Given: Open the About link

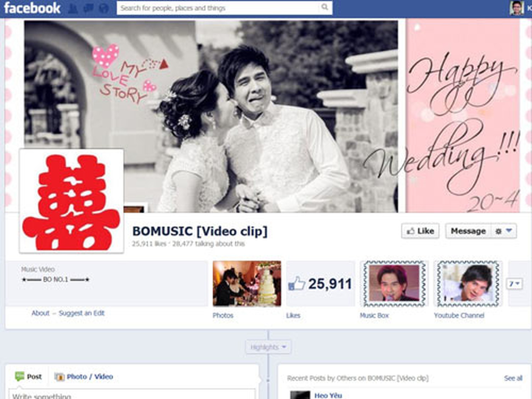Looking at the screenshot, I should [40, 313].
